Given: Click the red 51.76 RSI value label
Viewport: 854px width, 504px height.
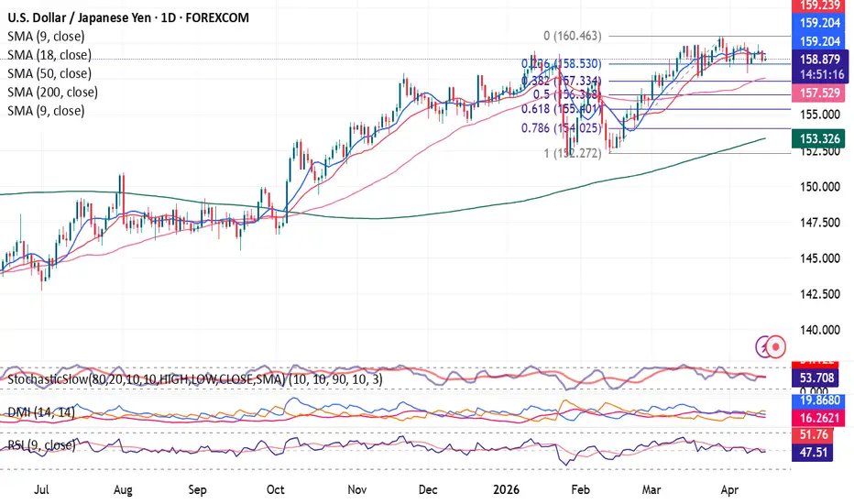Looking at the screenshot, I should [813, 434].
